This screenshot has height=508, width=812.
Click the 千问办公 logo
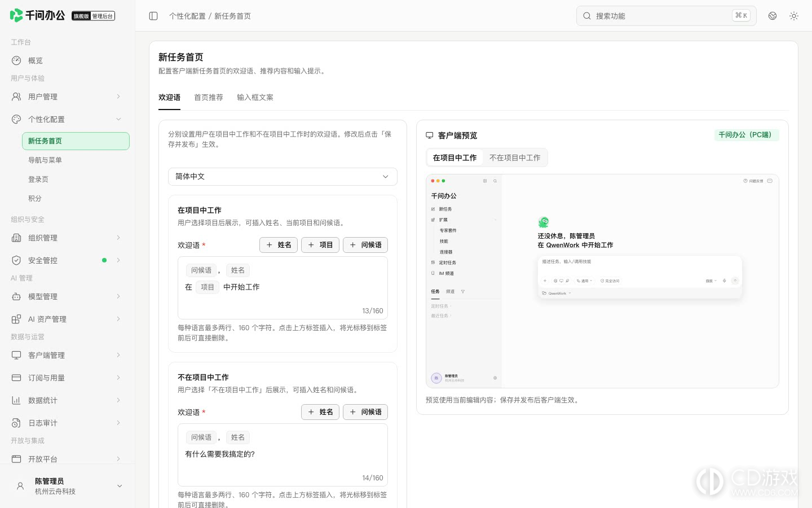(37, 15)
